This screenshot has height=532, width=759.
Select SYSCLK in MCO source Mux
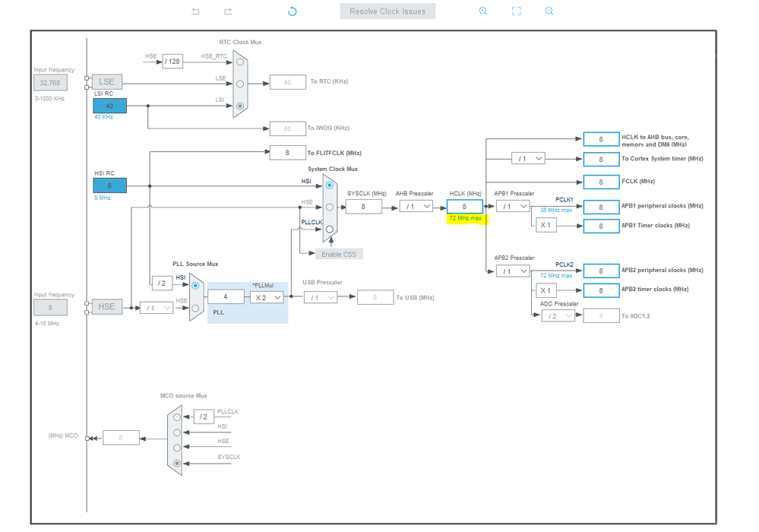177,464
